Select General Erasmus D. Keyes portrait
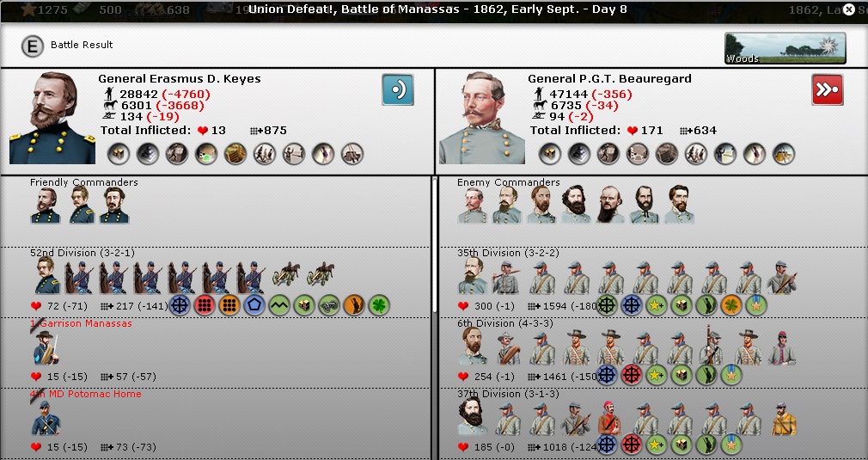Viewport: 868px width, 460px height. pyautogui.click(x=52, y=118)
